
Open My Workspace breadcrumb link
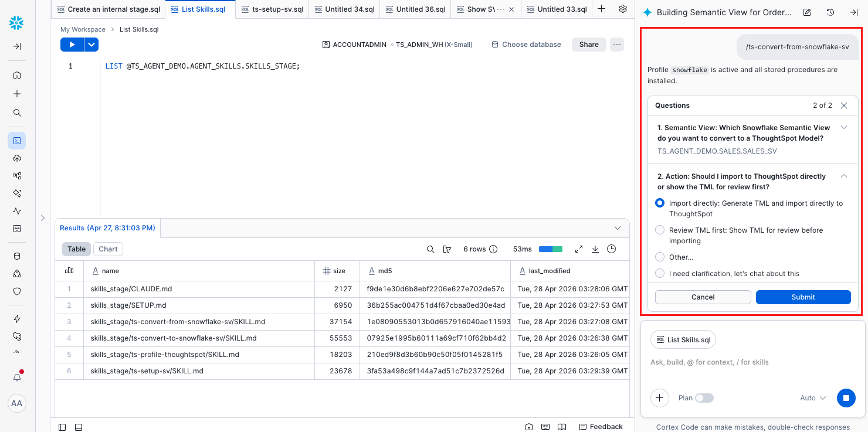[x=83, y=29]
